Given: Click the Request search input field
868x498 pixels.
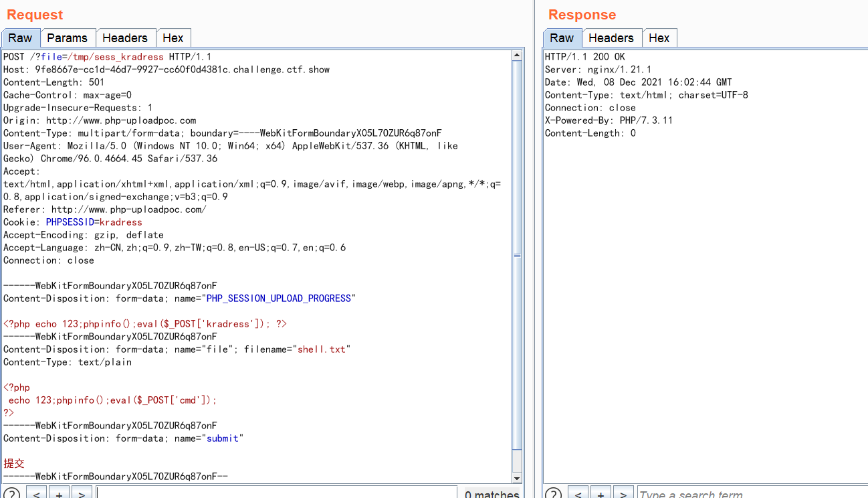Looking at the screenshot, I should [277, 494].
